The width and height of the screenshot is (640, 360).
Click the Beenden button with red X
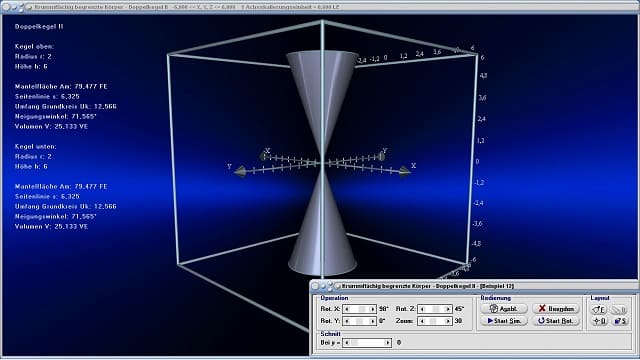[x=556, y=309]
